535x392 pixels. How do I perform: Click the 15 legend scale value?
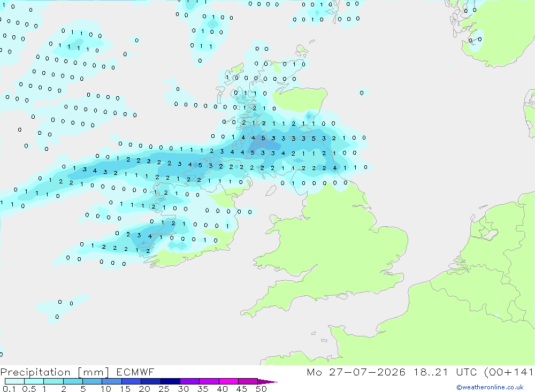pos(125,389)
